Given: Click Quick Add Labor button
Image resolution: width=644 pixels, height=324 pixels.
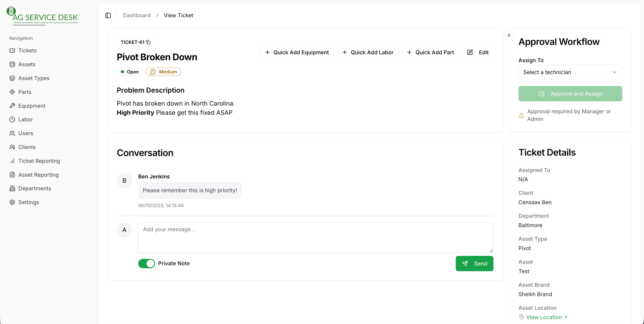Looking at the screenshot, I should pos(368,52).
